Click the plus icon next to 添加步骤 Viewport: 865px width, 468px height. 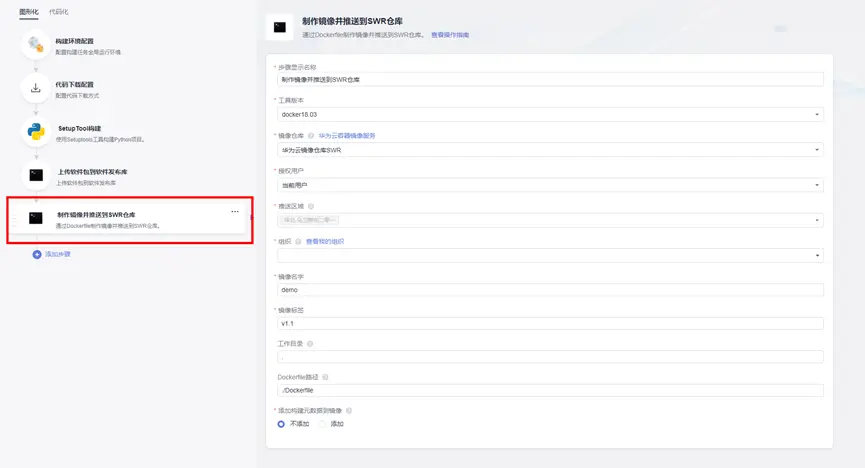coord(37,254)
